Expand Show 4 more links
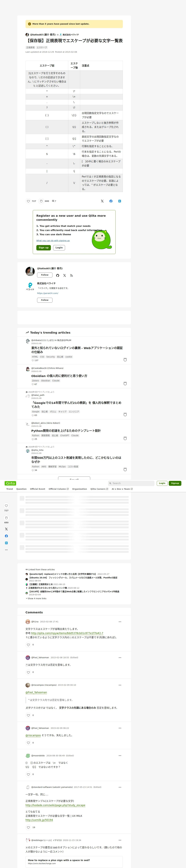 [36, 598]
